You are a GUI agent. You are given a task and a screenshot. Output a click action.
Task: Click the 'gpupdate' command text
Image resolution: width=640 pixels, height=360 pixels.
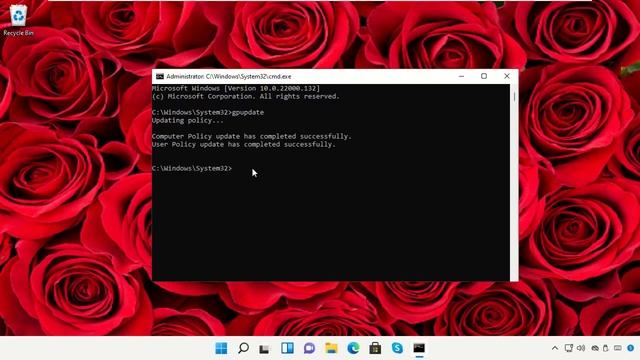coord(248,112)
